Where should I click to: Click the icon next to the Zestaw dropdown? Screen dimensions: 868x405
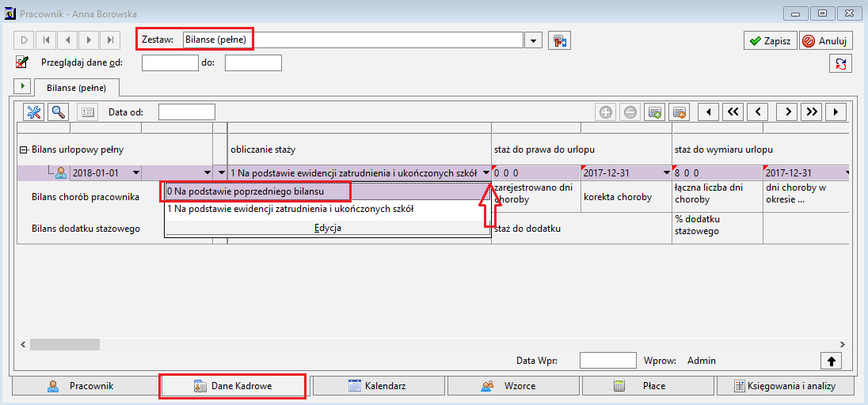click(559, 40)
